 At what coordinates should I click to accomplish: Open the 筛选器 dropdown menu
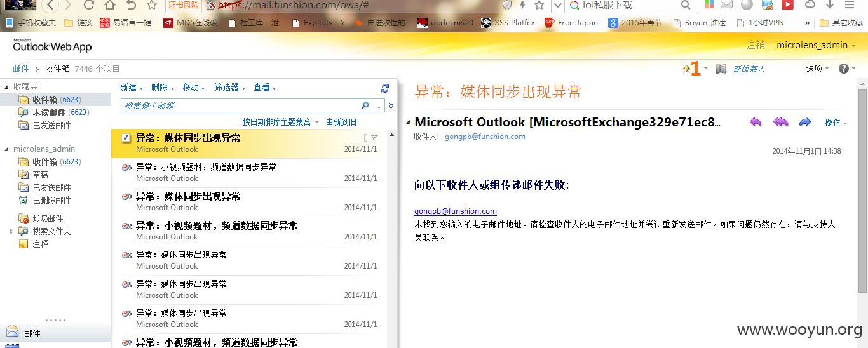(229, 88)
